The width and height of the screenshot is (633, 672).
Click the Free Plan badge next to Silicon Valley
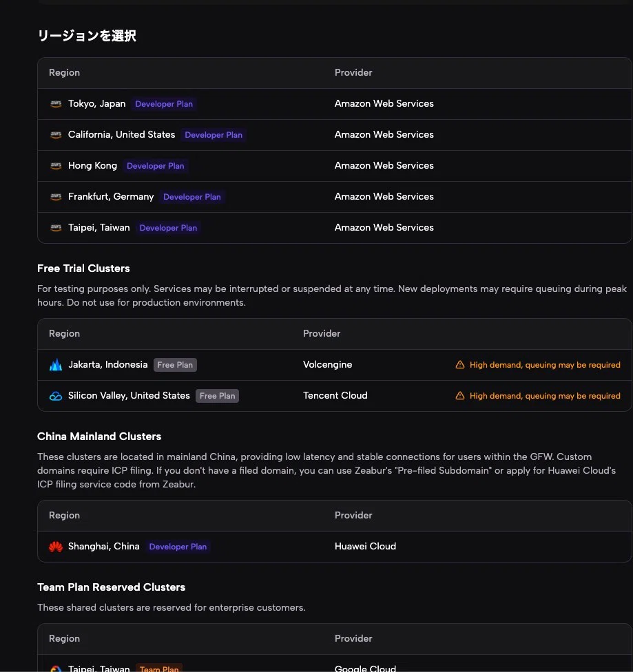point(217,396)
